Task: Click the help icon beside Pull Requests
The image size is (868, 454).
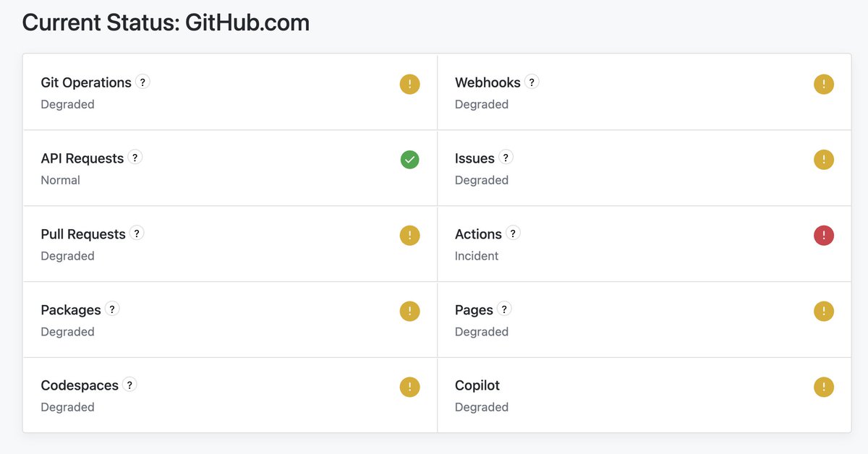Action: tap(137, 233)
